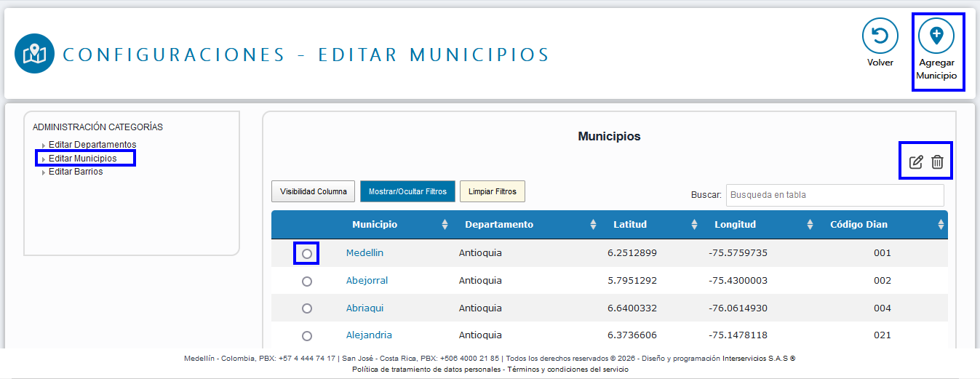Open Editar Municipios in the category tree
Screen dimensions: 980x379
coord(82,158)
